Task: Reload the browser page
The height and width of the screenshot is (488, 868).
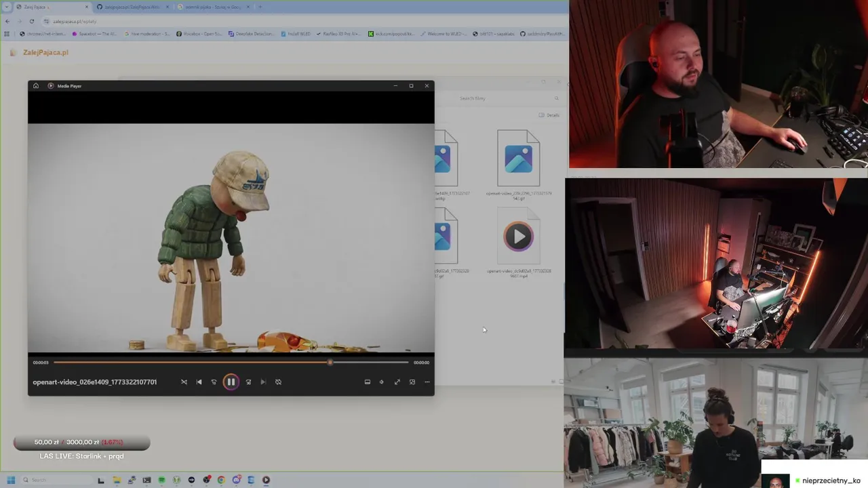Action: 31,21
